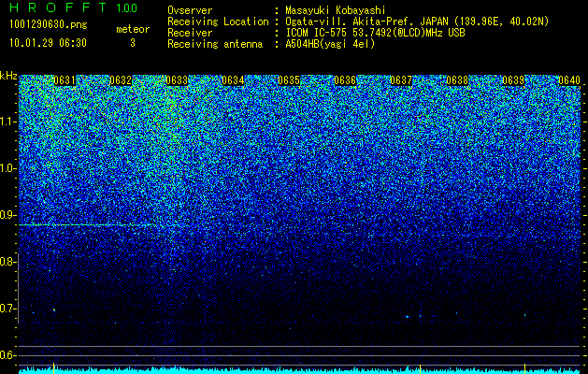
Task: Click the meteor count label
Action: [x=133, y=29]
